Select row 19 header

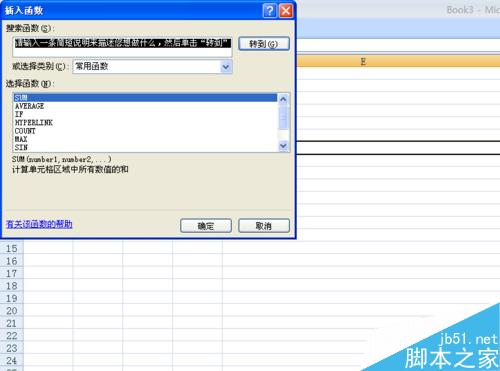(12, 298)
